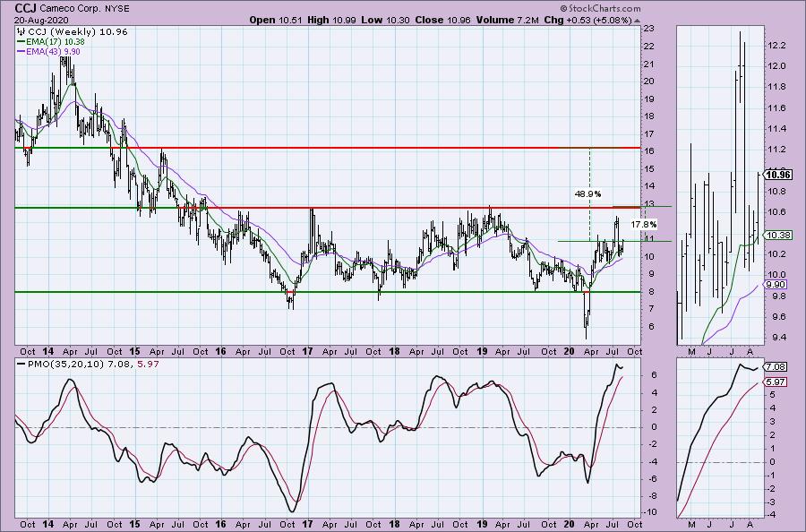The height and width of the screenshot is (532, 806).
Task: Click the year 17 label under price chart
Action: (x=307, y=351)
